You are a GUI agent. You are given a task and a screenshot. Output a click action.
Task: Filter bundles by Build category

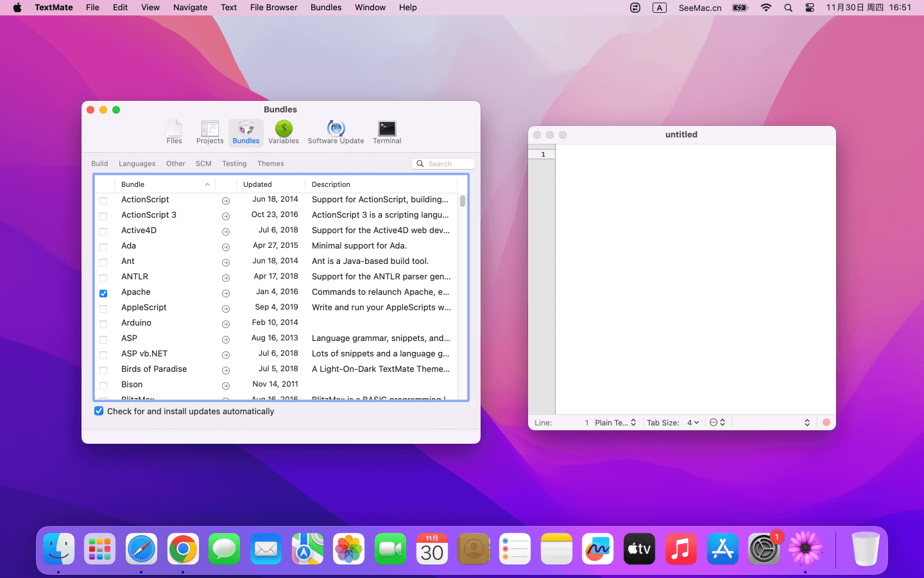click(99, 164)
